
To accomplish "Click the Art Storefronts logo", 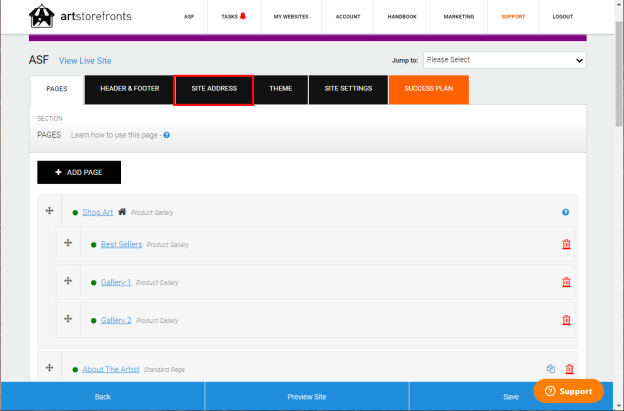I will pos(80,16).
